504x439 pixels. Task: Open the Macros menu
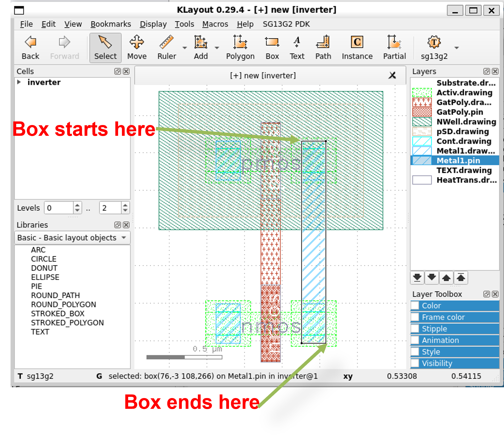[215, 24]
